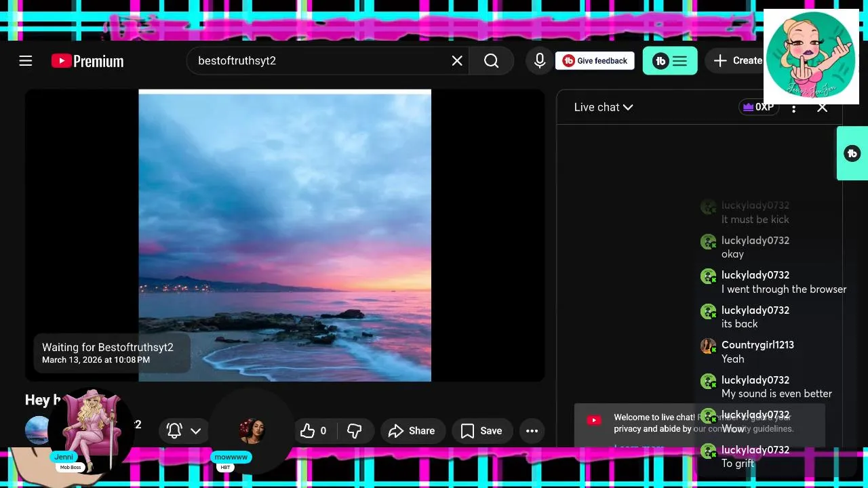The height and width of the screenshot is (488, 868).
Task: Click the 'March 13, 2026 at 10:08 PM' text
Action: pos(96,360)
